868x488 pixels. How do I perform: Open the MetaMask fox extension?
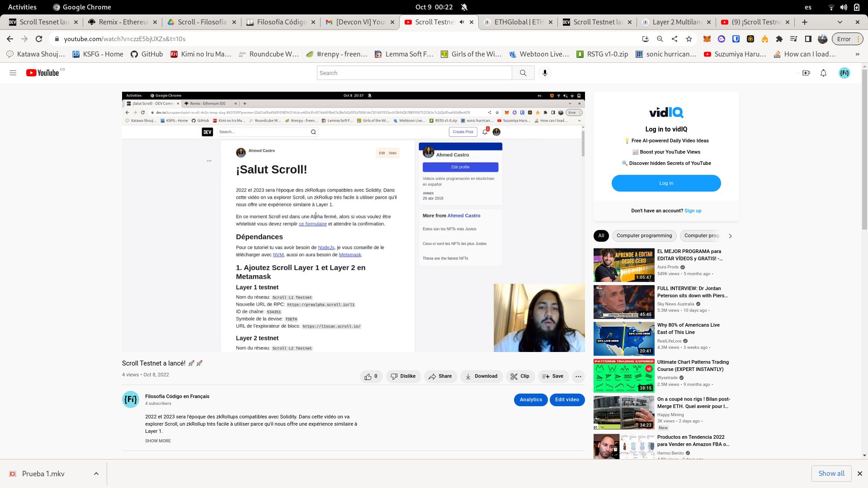point(707,39)
